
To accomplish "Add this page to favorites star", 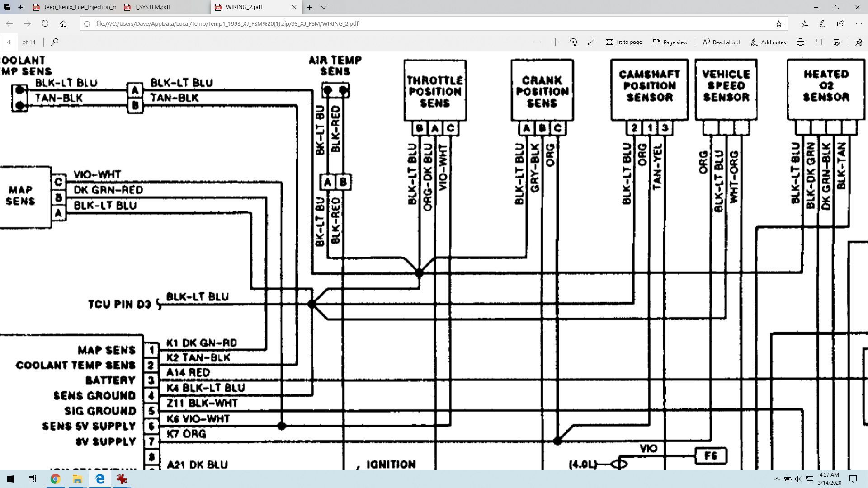I will click(x=778, y=23).
